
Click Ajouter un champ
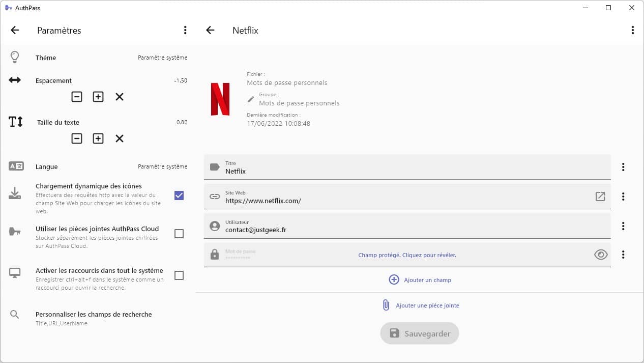click(x=420, y=280)
